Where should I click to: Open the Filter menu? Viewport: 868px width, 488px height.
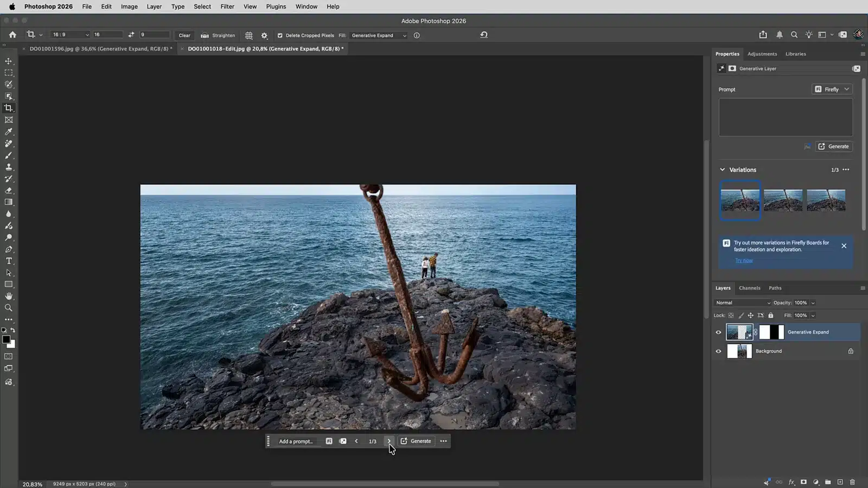pyautogui.click(x=227, y=7)
